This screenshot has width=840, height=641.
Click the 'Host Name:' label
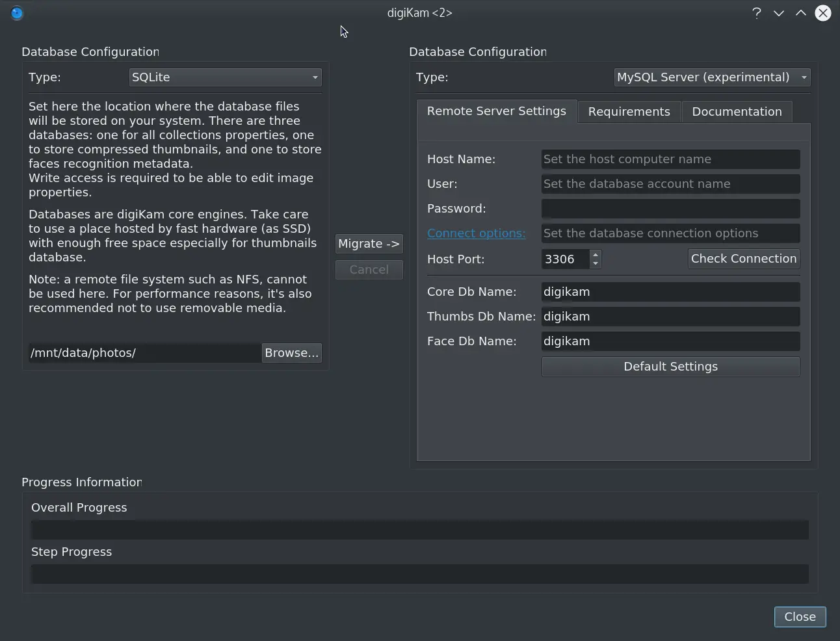[461, 159]
